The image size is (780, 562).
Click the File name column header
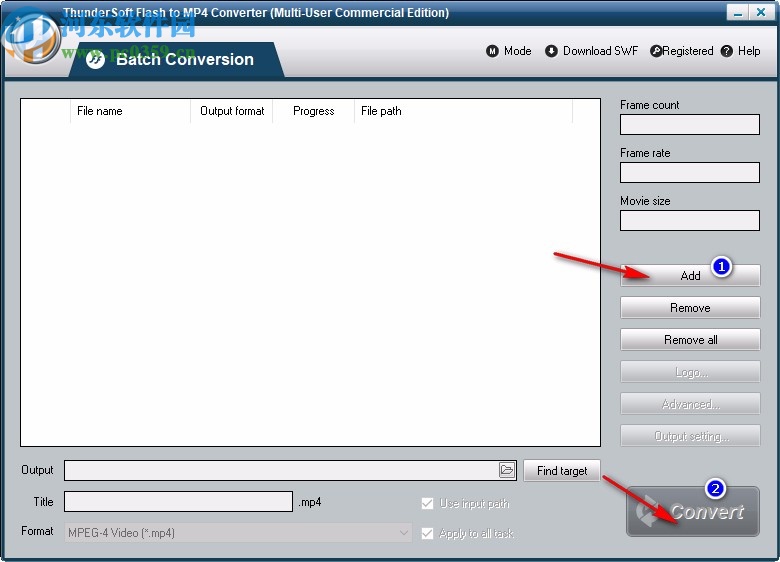click(130, 111)
